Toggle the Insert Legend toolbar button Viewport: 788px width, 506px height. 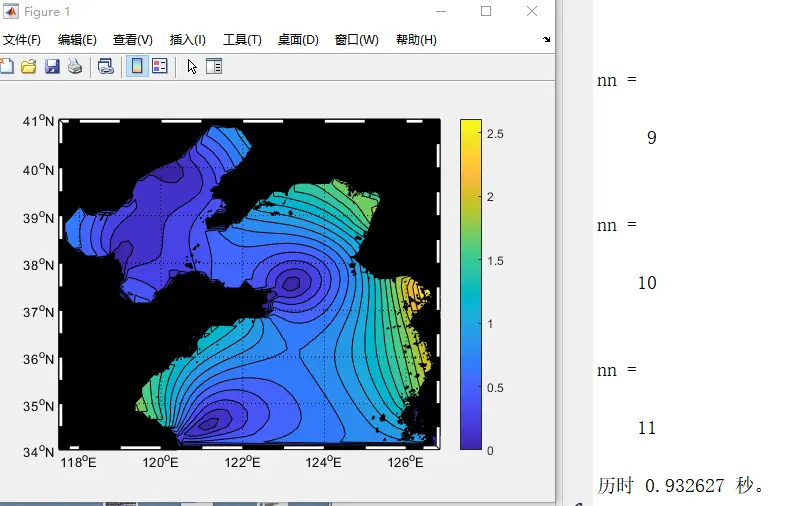pyautogui.click(x=160, y=66)
